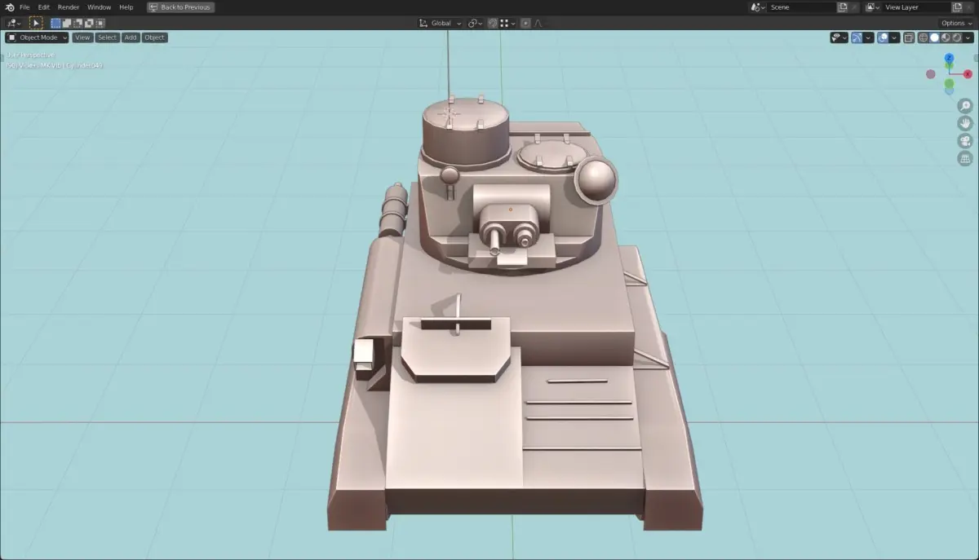979x560 pixels.
Task: Open the Object Mode dropdown
Action: coord(38,37)
